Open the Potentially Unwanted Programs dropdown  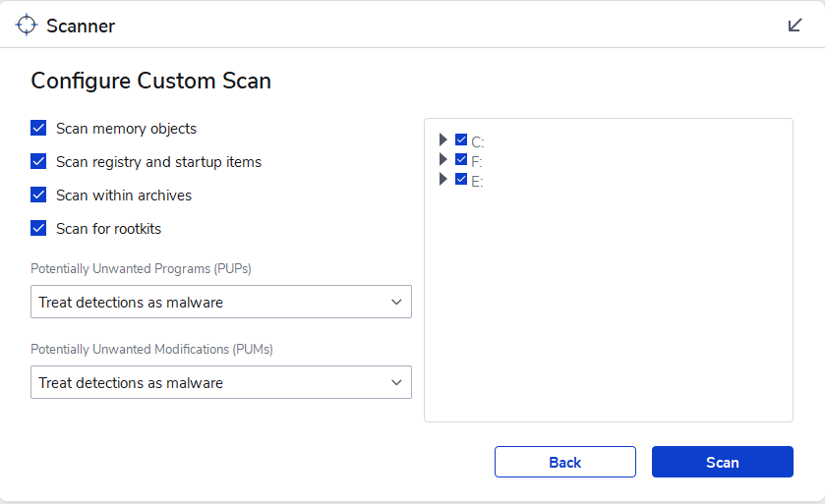(x=221, y=303)
